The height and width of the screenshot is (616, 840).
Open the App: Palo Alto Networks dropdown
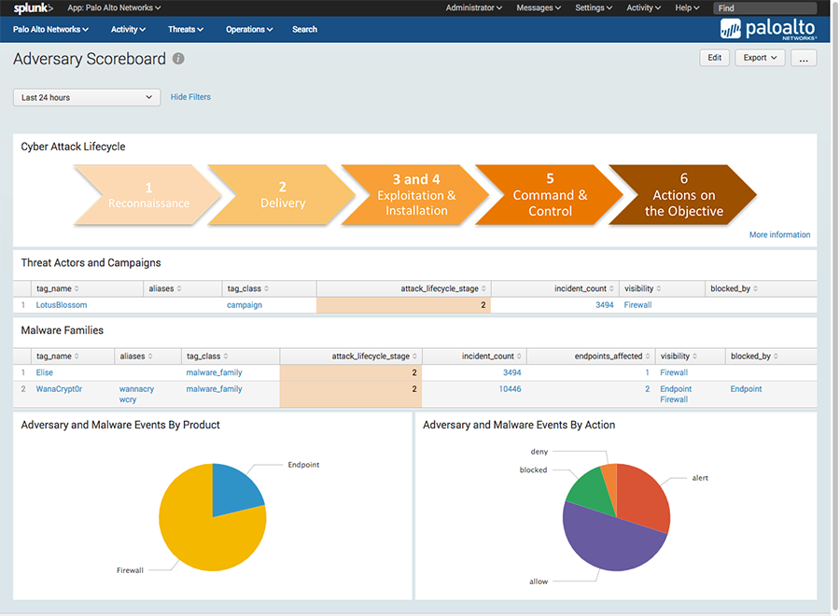(114, 8)
